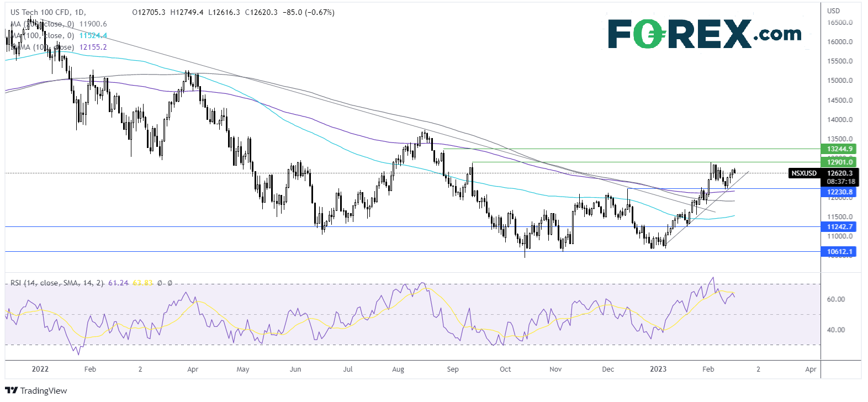Click the Jun label on time axis
This screenshot has height=402, width=868.
(x=295, y=369)
